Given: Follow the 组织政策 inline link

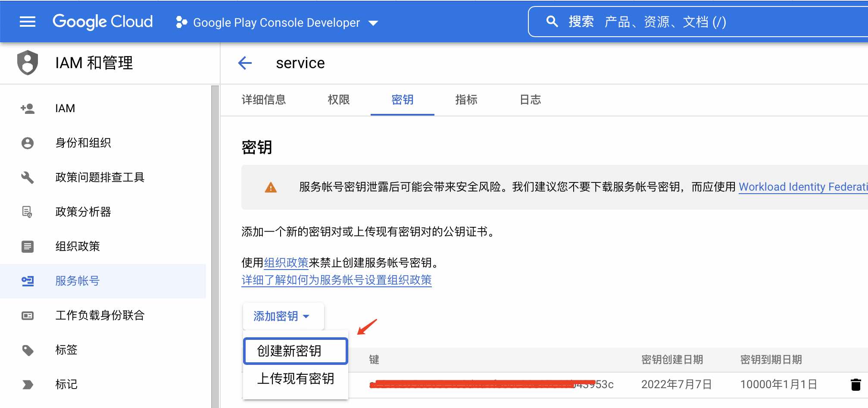Looking at the screenshot, I should click(x=286, y=263).
